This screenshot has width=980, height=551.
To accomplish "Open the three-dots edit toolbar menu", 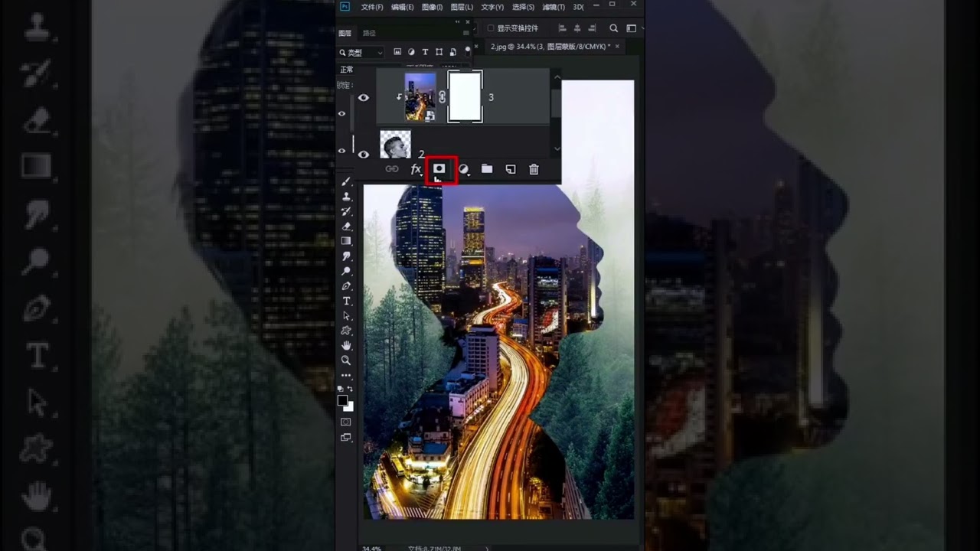I will (x=346, y=376).
